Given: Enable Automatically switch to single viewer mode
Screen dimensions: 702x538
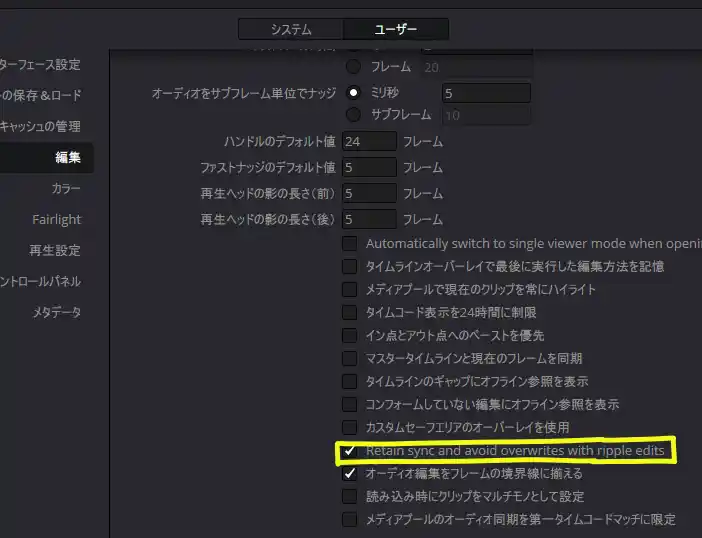Looking at the screenshot, I should [349, 243].
